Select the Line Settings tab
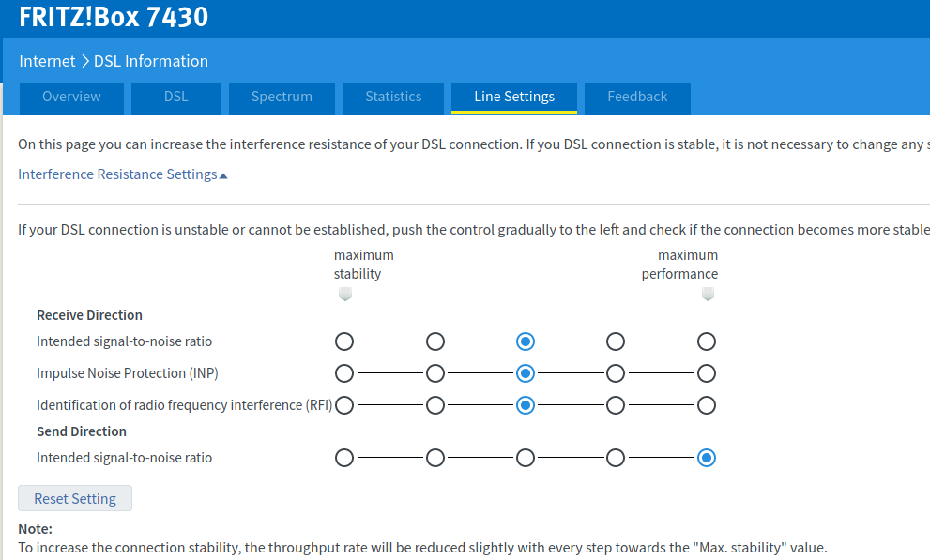The width and height of the screenshot is (930, 560). [514, 97]
